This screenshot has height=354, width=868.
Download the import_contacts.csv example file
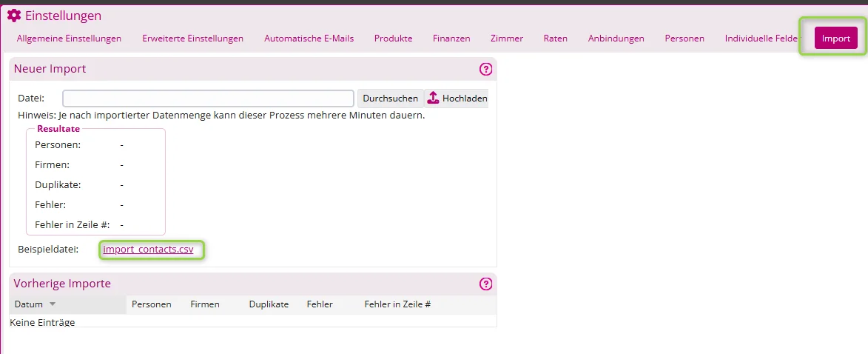tap(148, 250)
